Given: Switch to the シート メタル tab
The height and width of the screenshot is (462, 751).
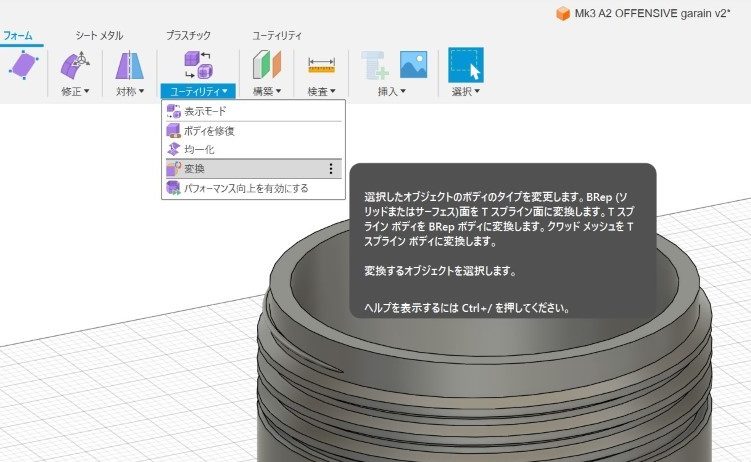Looking at the screenshot, I should coord(98,35).
